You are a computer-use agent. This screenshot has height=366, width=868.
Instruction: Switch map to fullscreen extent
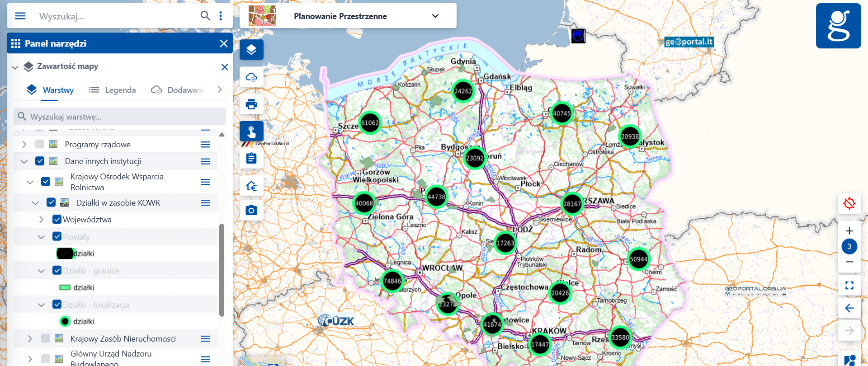click(849, 285)
